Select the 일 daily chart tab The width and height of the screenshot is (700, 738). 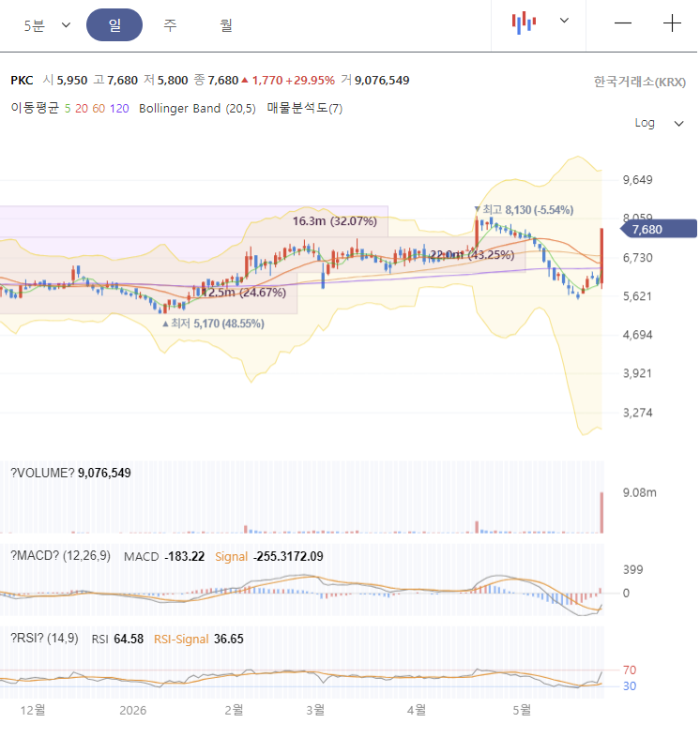tap(114, 25)
